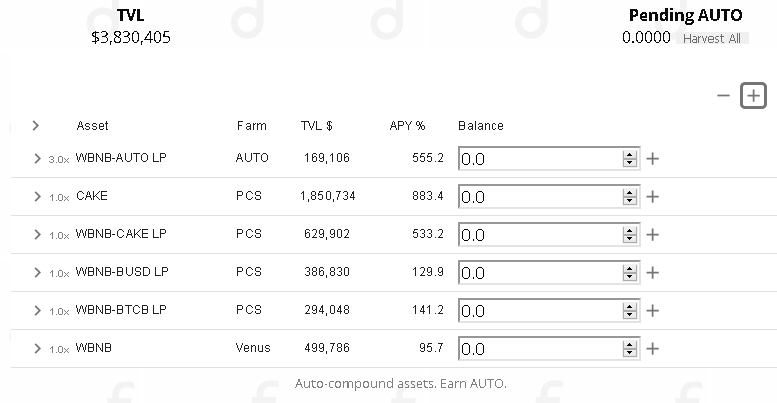This screenshot has width=777, height=403.
Task: Click the plus icon beside WBNB-BUSD LP balance
Action: point(653,273)
